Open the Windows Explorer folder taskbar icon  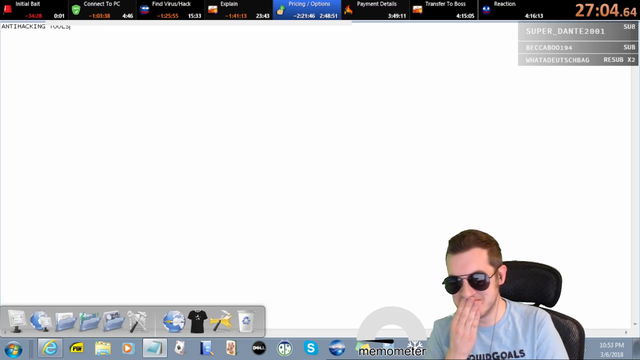102,348
